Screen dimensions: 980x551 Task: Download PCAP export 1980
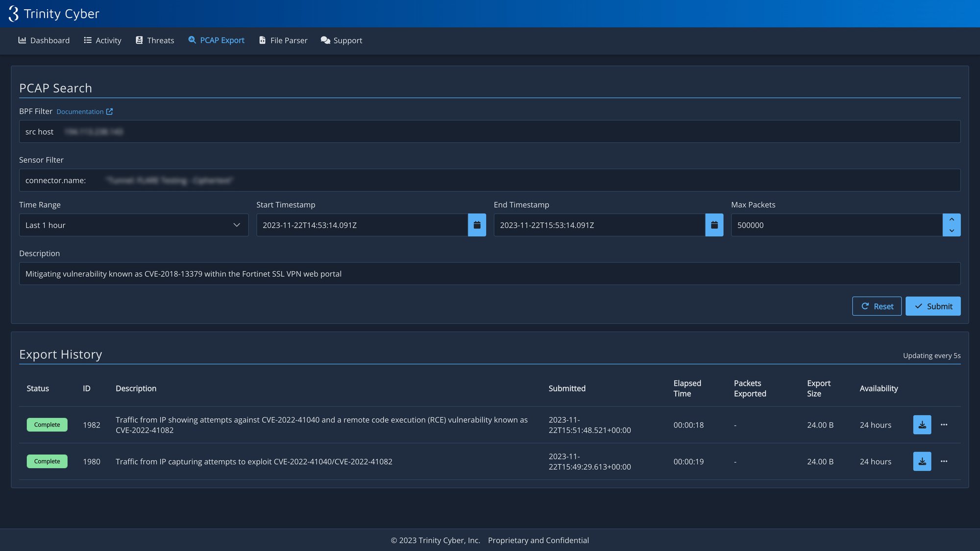coord(922,461)
